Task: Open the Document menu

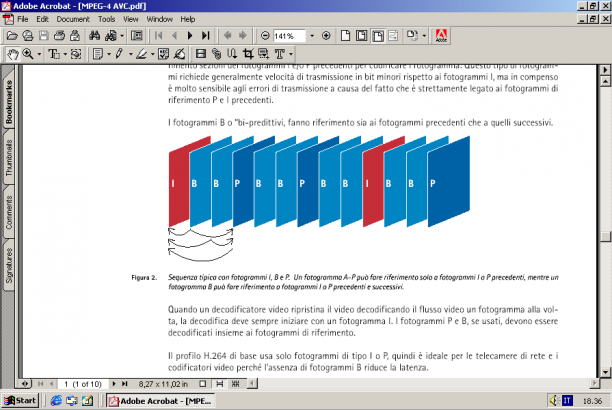Action: click(x=73, y=19)
